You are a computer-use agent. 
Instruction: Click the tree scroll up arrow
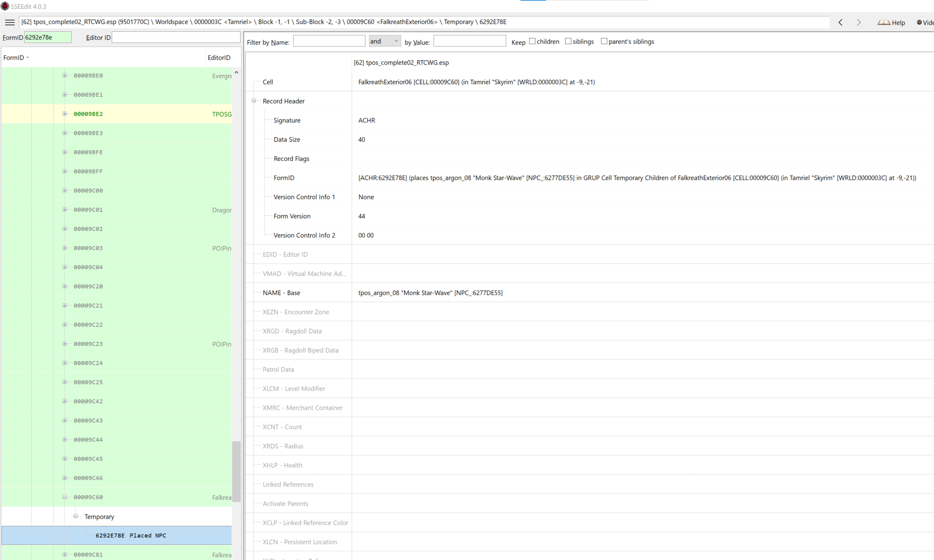click(x=236, y=72)
